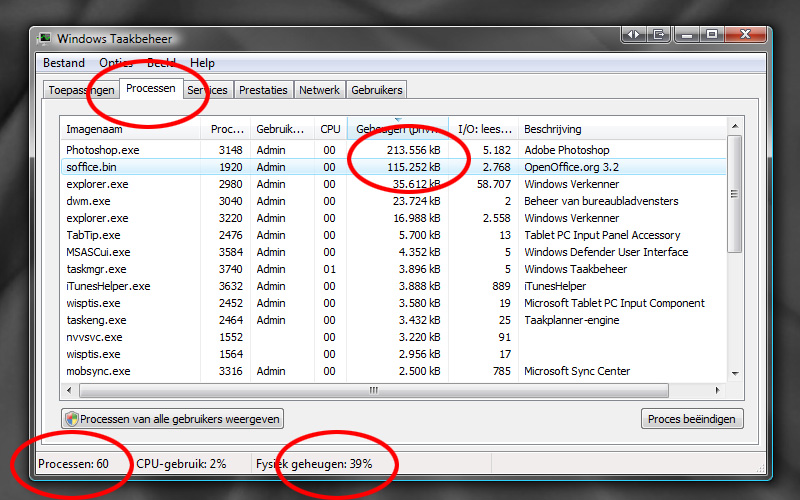This screenshot has height=500, width=800.
Task: Click the horizontal scrollbar right arrow
Action: tap(717, 390)
